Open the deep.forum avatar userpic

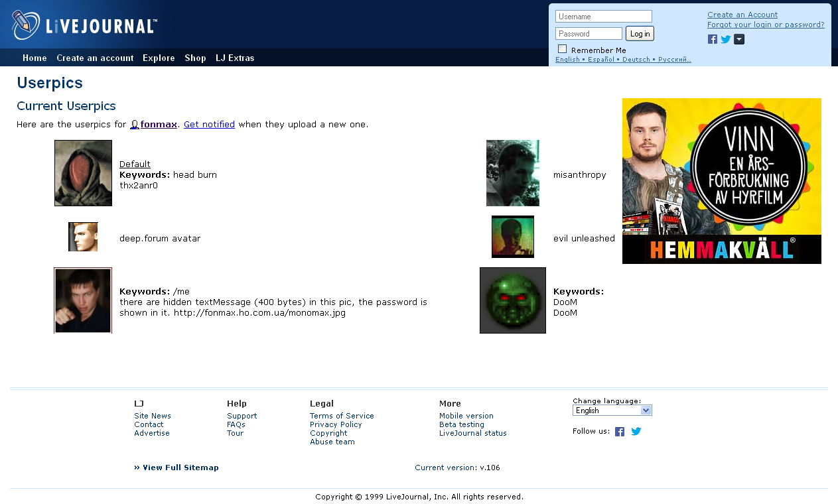pos(83,237)
